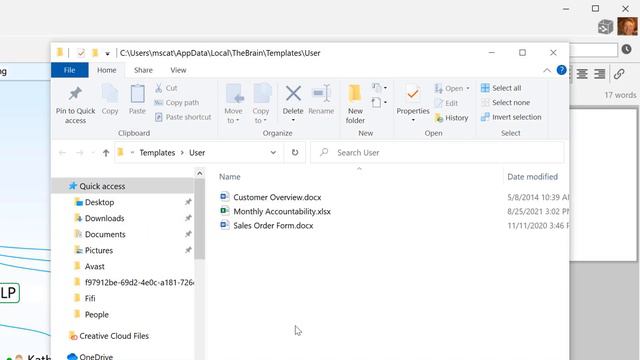Show file History

[451, 118]
